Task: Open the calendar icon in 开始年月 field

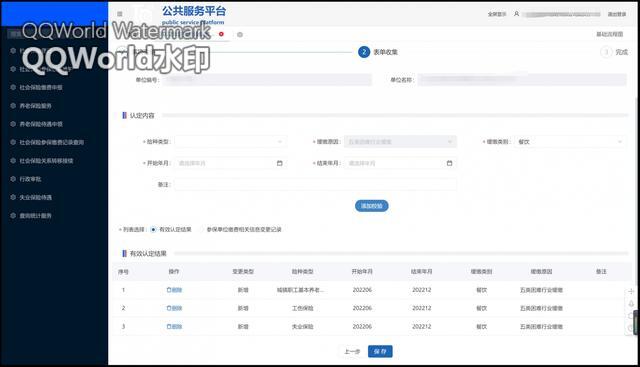Action: 280,163
